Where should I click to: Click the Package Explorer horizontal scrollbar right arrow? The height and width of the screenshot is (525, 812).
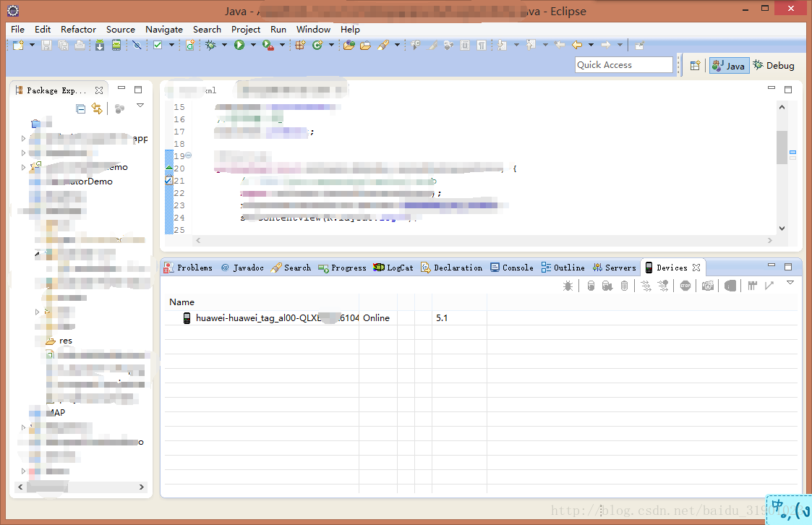point(142,487)
